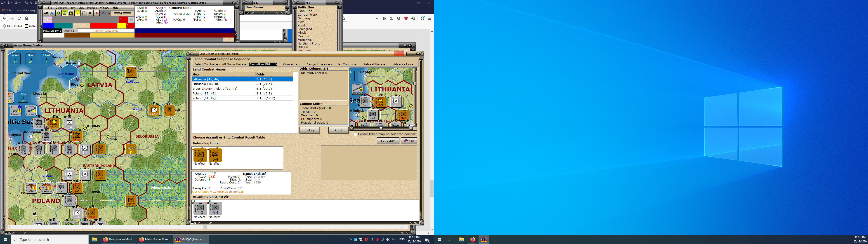Image resolution: width=868 pixels, height=244 pixels.
Task: Open the Command menu
Action: (x=61, y=8)
